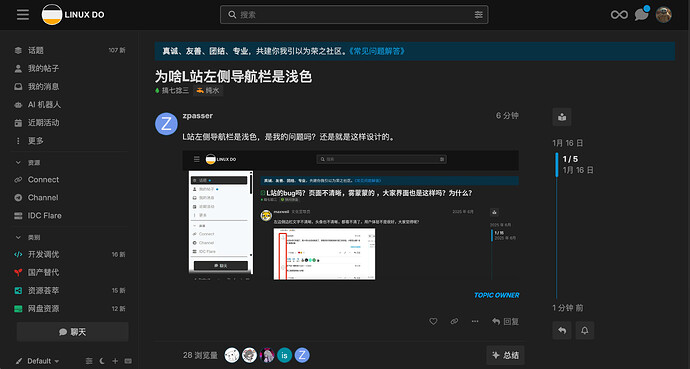Click the infinity icon in the header
This screenshot has width=690, height=369.
pyautogui.click(x=619, y=15)
